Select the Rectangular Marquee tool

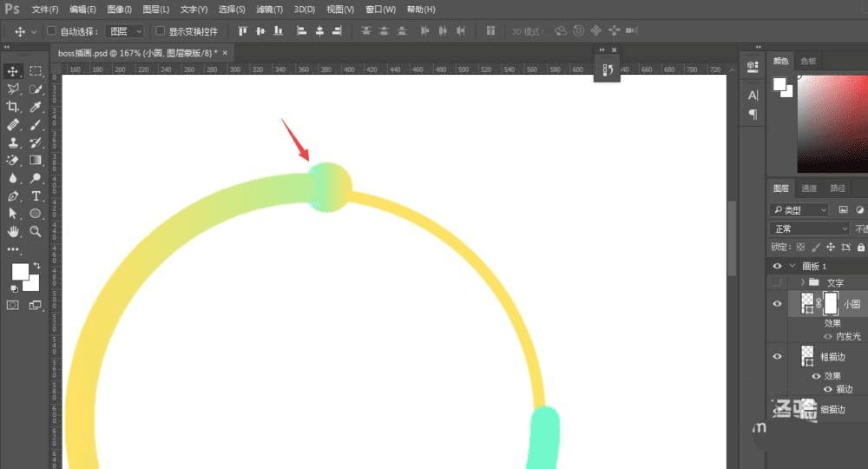point(36,71)
